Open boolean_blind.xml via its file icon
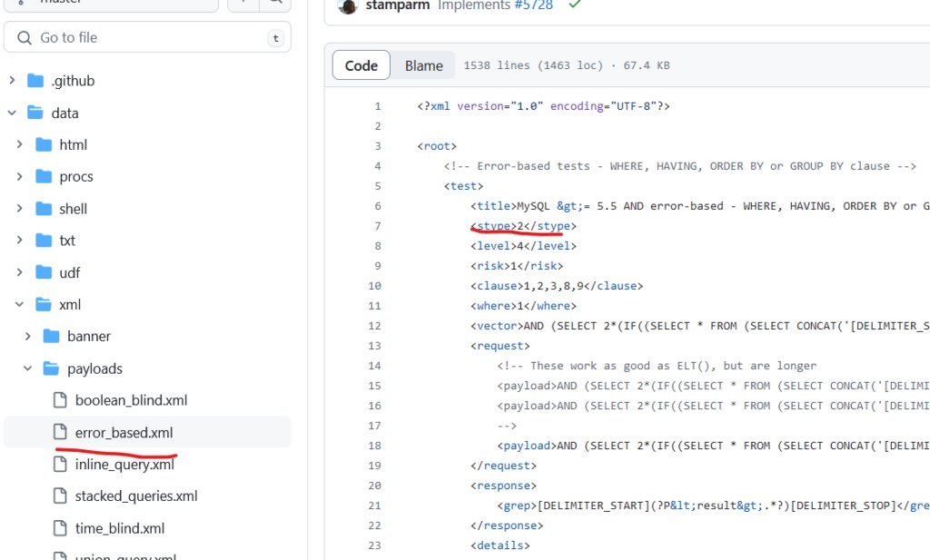This screenshot has width=930, height=560. [x=60, y=400]
